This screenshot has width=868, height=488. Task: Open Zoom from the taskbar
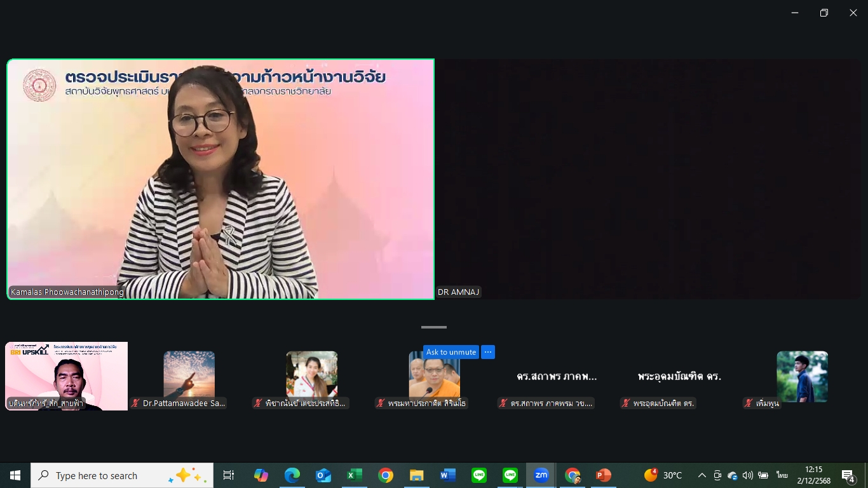point(541,475)
